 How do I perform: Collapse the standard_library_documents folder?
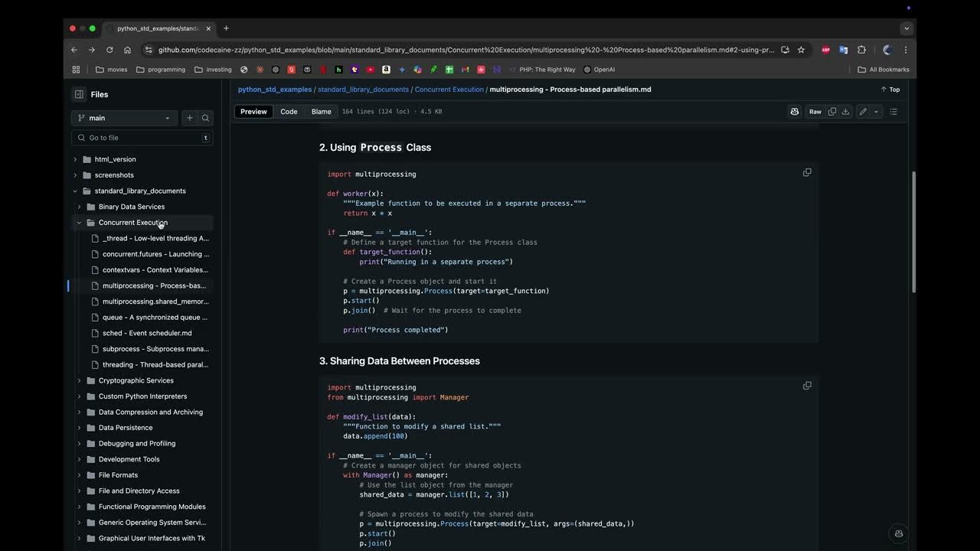pyautogui.click(x=75, y=191)
